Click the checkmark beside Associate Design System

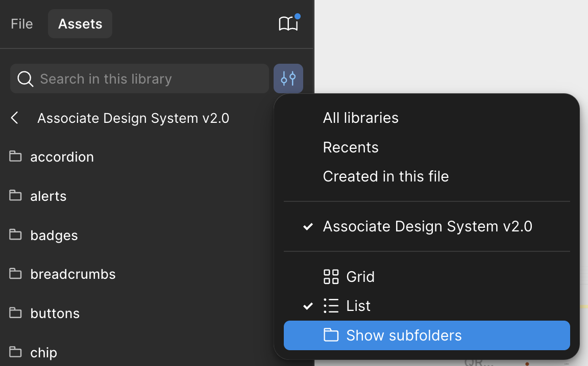(x=308, y=227)
